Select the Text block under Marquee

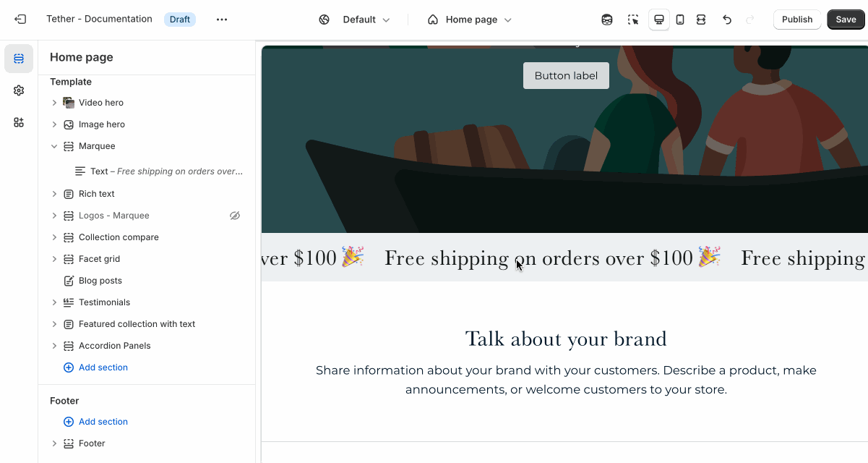pos(159,171)
